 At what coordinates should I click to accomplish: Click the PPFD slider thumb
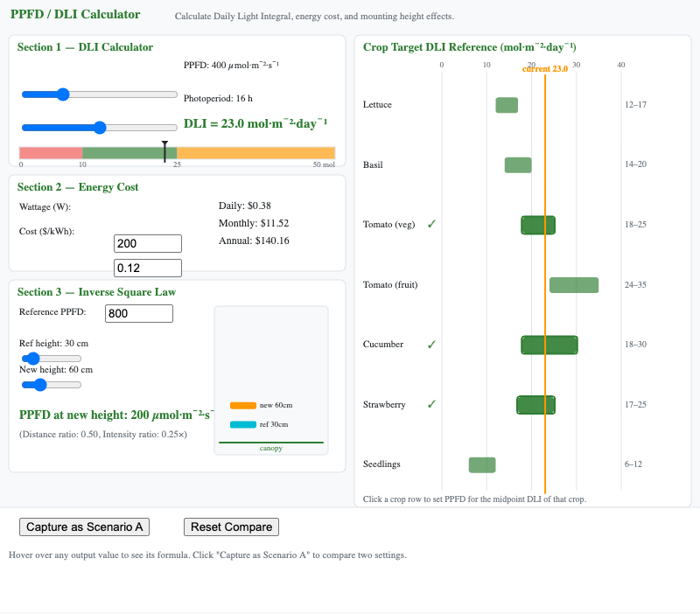coord(63,94)
